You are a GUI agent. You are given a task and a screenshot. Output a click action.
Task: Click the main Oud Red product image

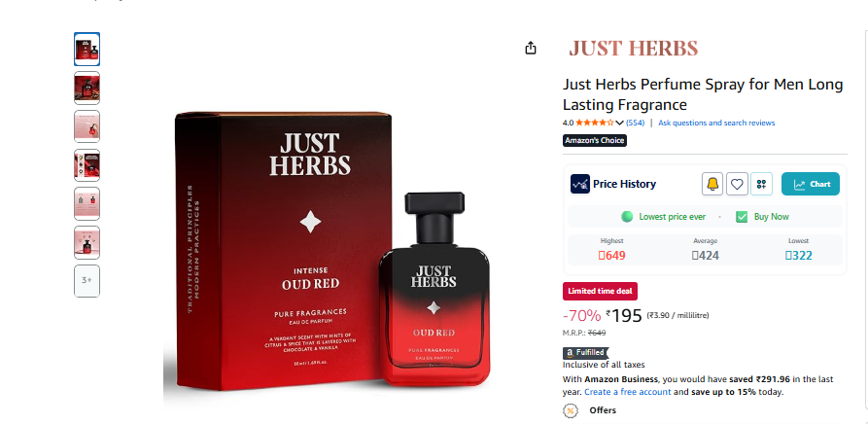tap(332, 252)
